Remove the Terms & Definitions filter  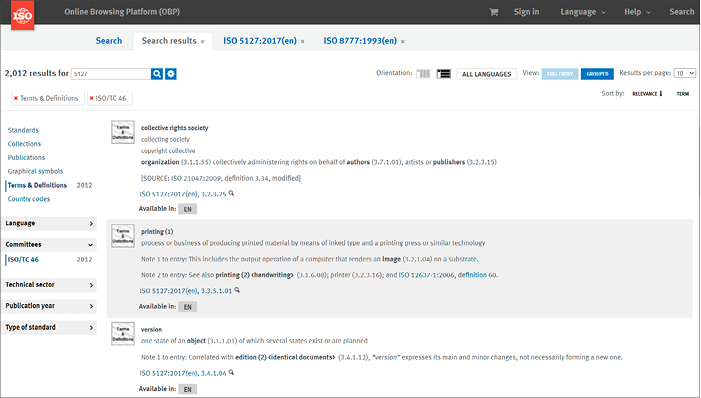tap(16, 98)
